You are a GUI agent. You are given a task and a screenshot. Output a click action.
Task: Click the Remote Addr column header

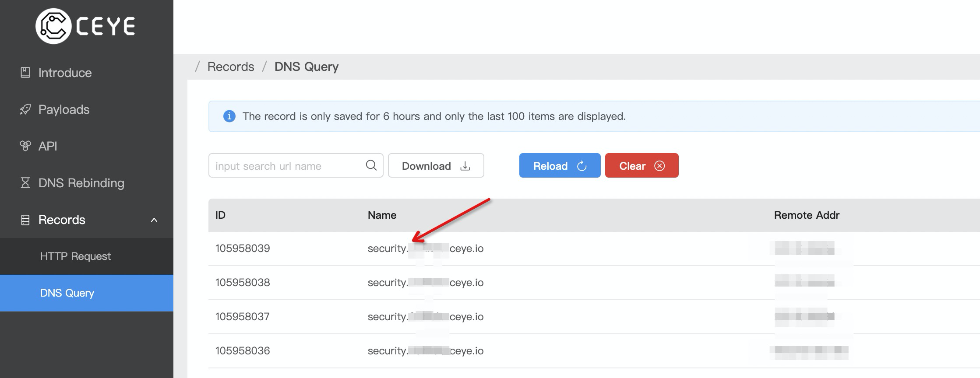(807, 215)
